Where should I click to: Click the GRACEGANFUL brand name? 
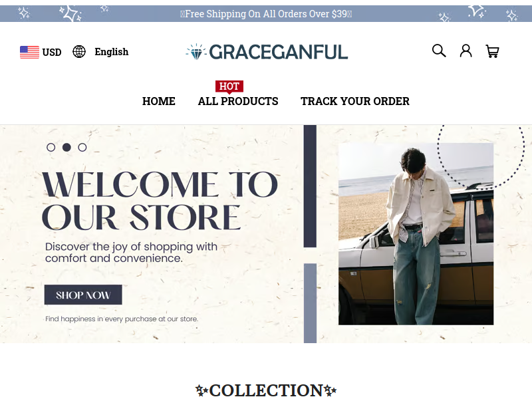tap(278, 52)
